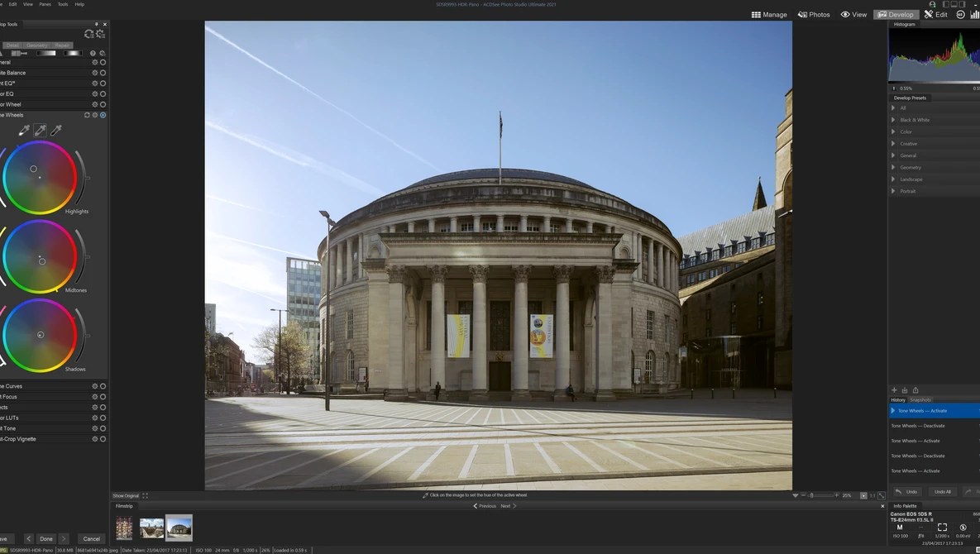Open Color Wheel settings gear
The width and height of the screenshot is (980, 554).
pyautogui.click(x=95, y=104)
